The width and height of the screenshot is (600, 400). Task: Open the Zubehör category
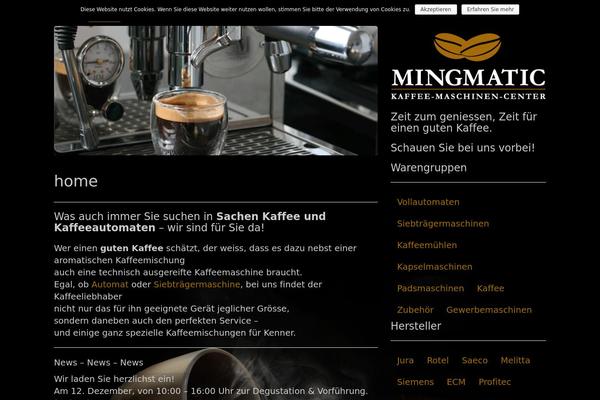[x=415, y=310]
